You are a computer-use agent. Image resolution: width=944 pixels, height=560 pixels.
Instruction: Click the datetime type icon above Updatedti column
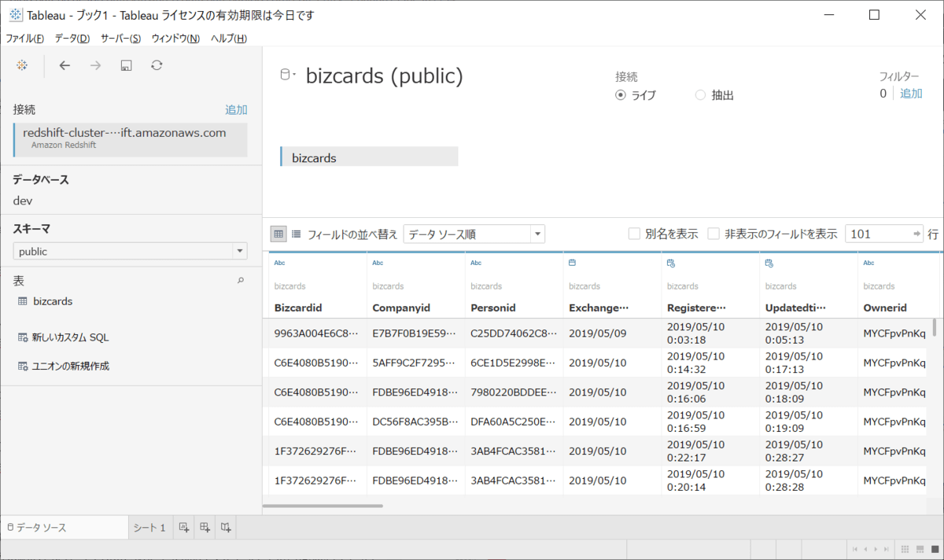tap(769, 263)
